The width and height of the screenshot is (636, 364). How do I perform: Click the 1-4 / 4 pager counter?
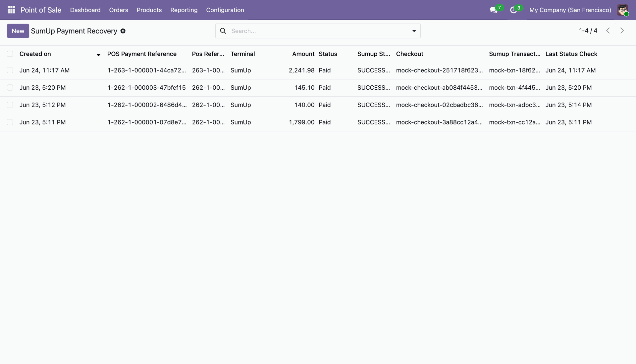[588, 31]
